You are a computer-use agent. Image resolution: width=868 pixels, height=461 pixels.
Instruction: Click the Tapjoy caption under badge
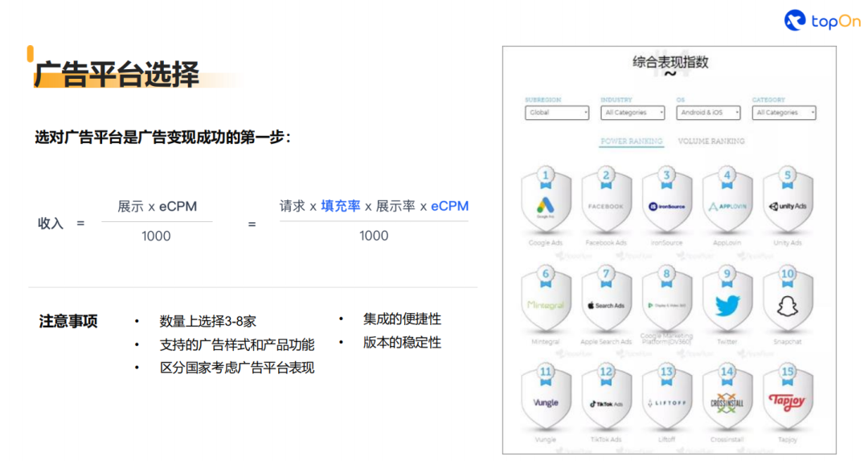[788, 439]
